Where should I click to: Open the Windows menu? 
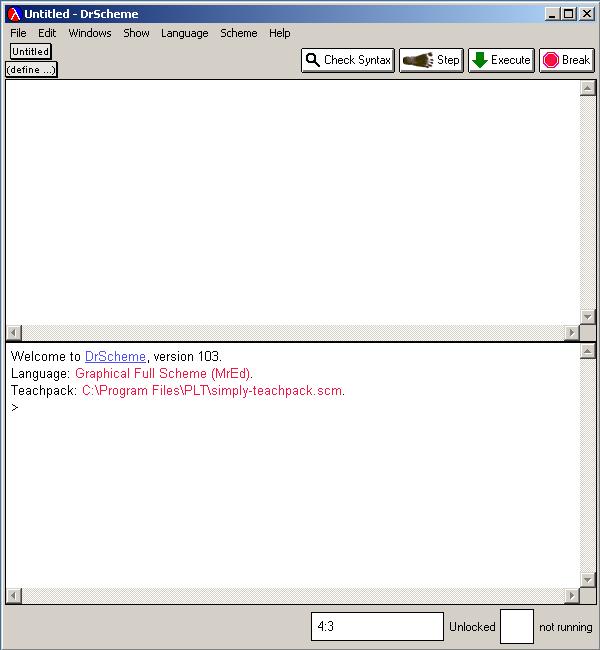coord(90,33)
